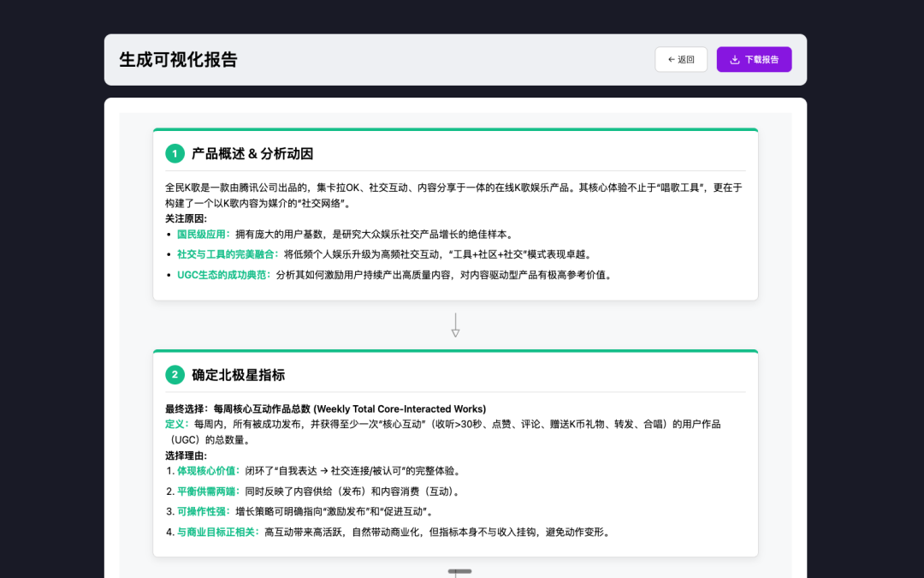Click the green 国民级应用 label
Viewport: 924px width, 578px height.
click(x=204, y=234)
